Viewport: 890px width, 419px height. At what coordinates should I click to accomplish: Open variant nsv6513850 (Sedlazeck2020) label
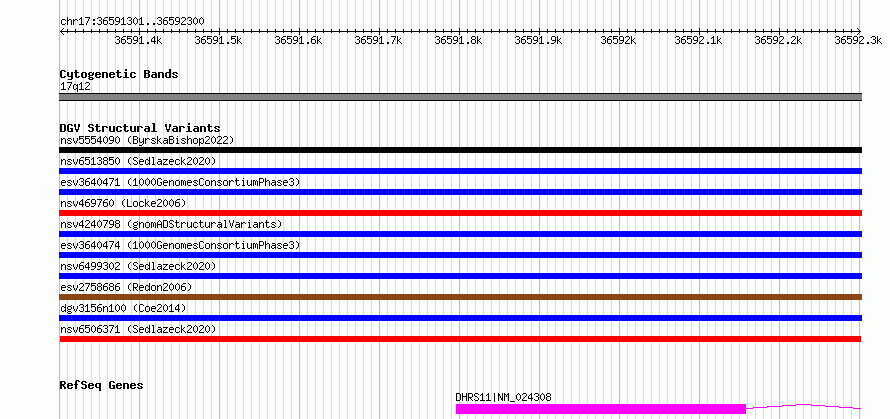[x=138, y=161]
